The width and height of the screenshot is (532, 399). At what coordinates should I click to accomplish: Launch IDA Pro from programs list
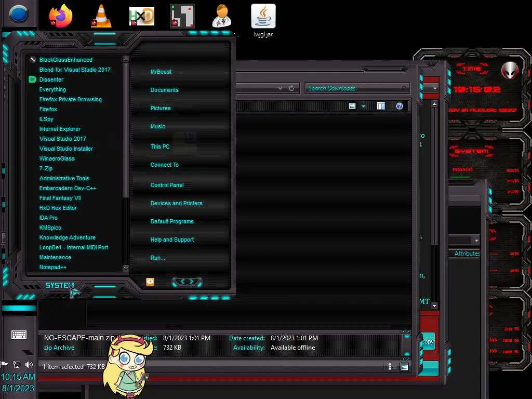tap(48, 218)
